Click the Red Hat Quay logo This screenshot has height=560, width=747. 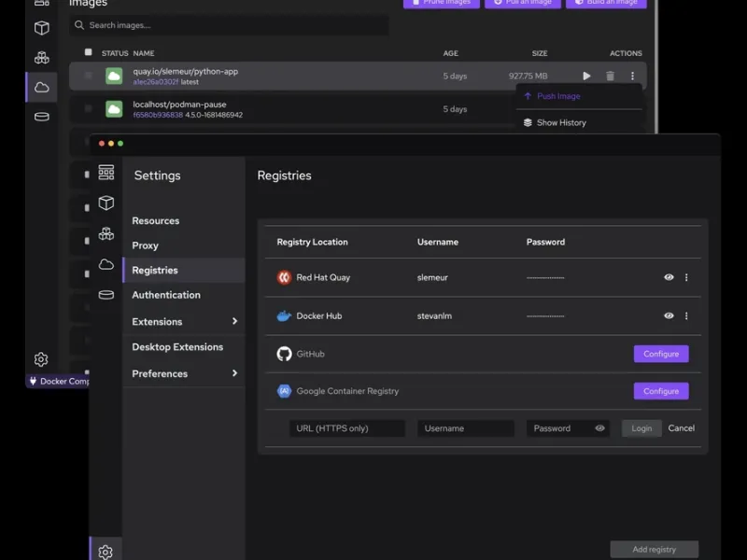284,277
